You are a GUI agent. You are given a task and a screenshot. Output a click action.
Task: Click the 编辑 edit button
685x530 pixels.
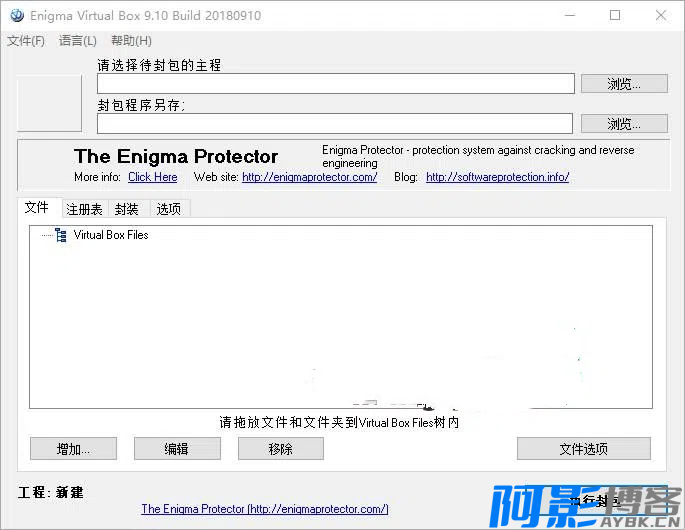point(177,449)
